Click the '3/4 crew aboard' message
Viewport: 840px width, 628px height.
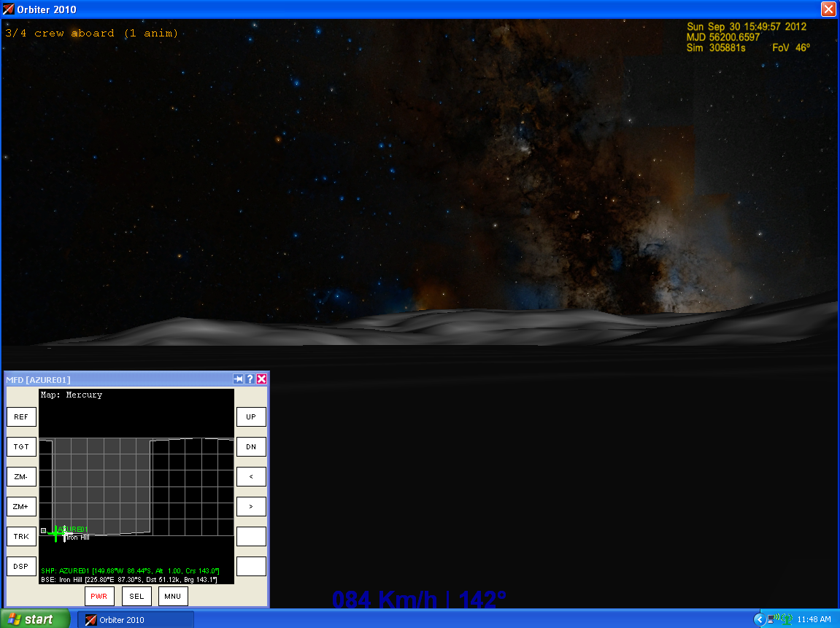click(92, 34)
